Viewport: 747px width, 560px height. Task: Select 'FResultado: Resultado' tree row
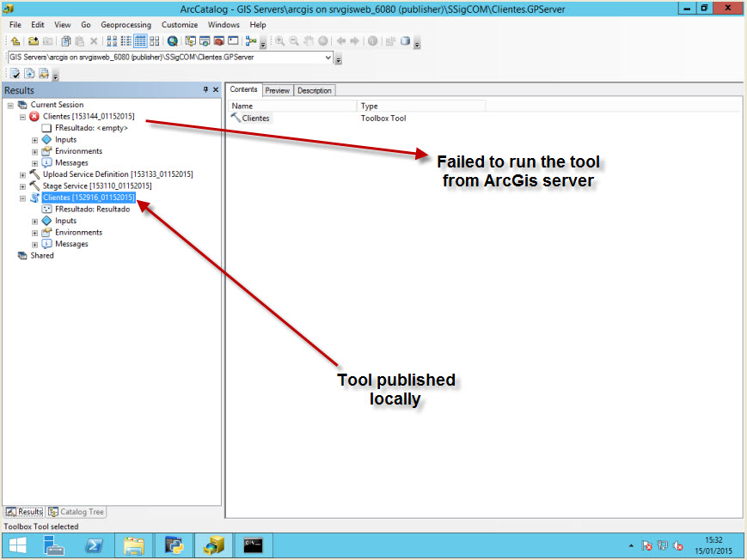click(x=93, y=209)
